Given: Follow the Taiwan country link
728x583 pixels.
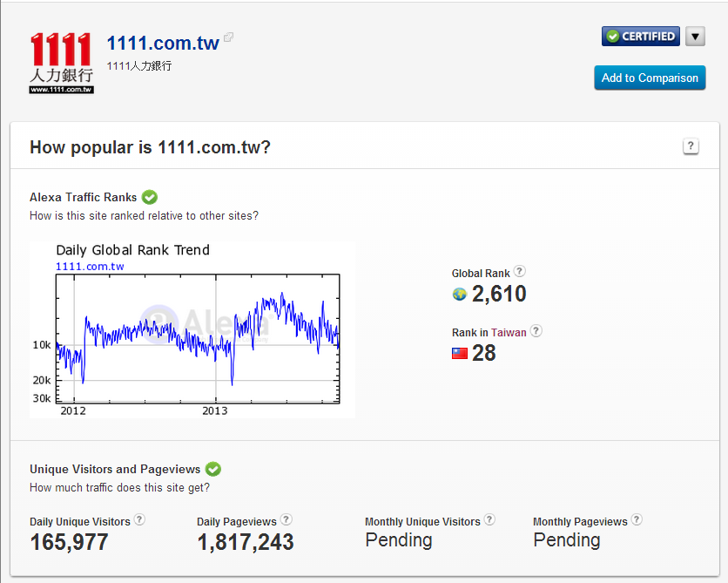Looking at the screenshot, I should tap(509, 333).
